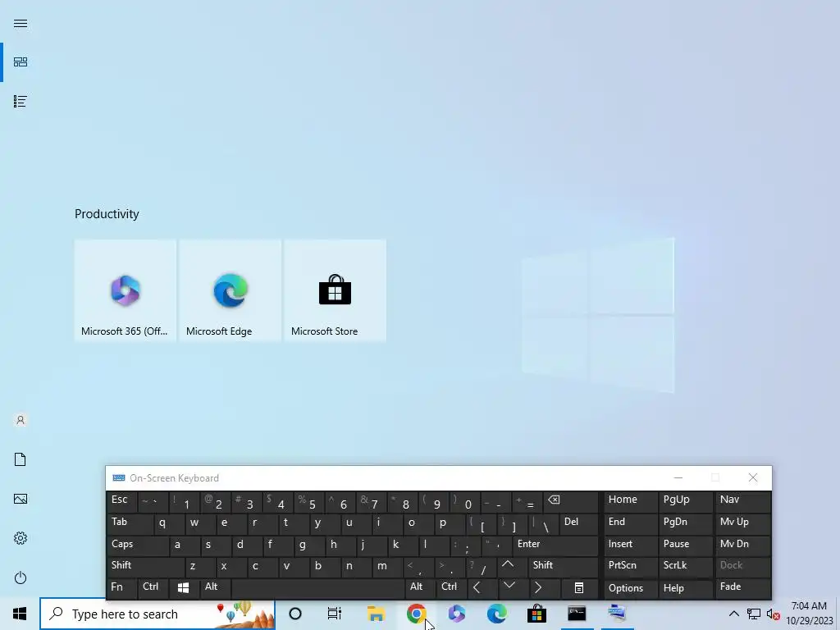Toggle ScrLk on the On-Screen Keyboard
This screenshot has height=630, width=840.
point(685,567)
